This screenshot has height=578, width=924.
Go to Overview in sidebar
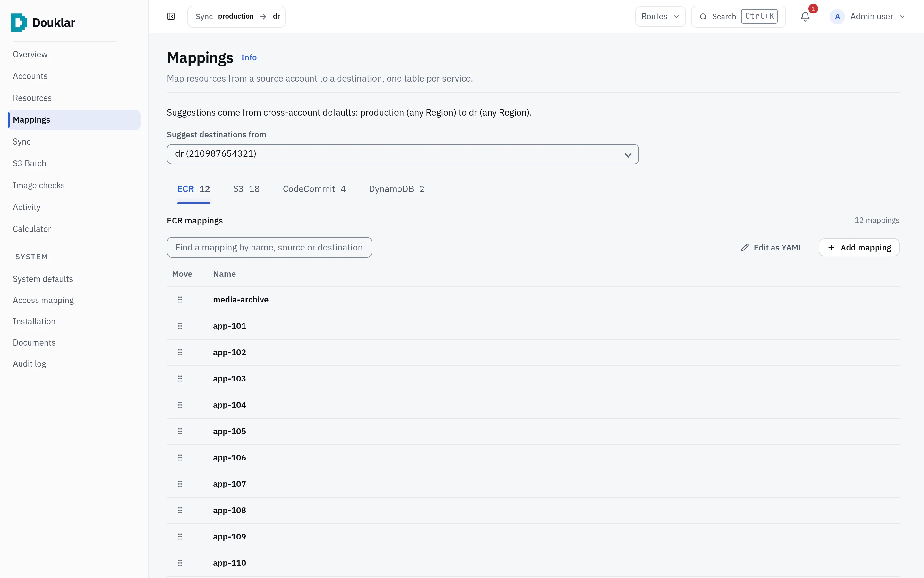coord(30,54)
